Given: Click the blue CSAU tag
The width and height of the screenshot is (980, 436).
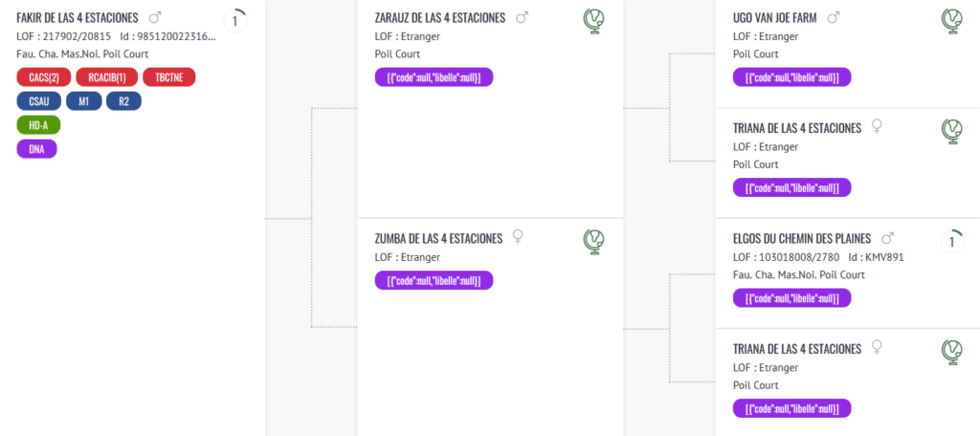Looking at the screenshot, I should (x=38, y=101).
